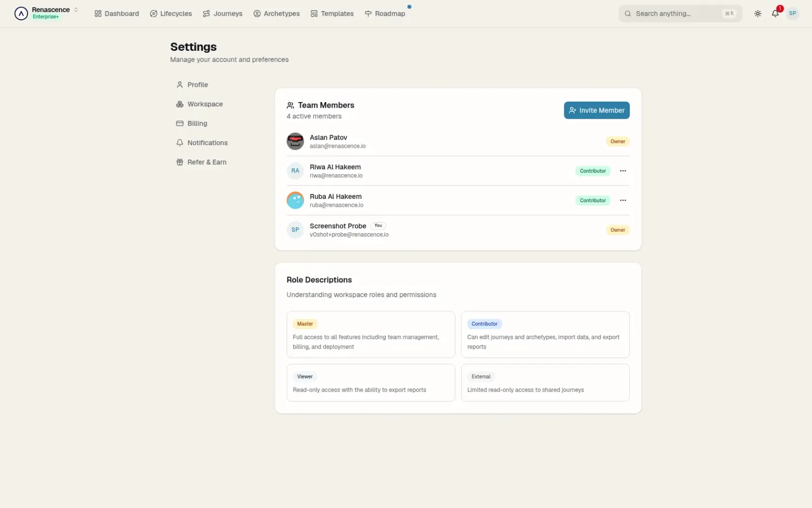
Task: Select the Contributor role description card
Action: click(x=545, y=334)
